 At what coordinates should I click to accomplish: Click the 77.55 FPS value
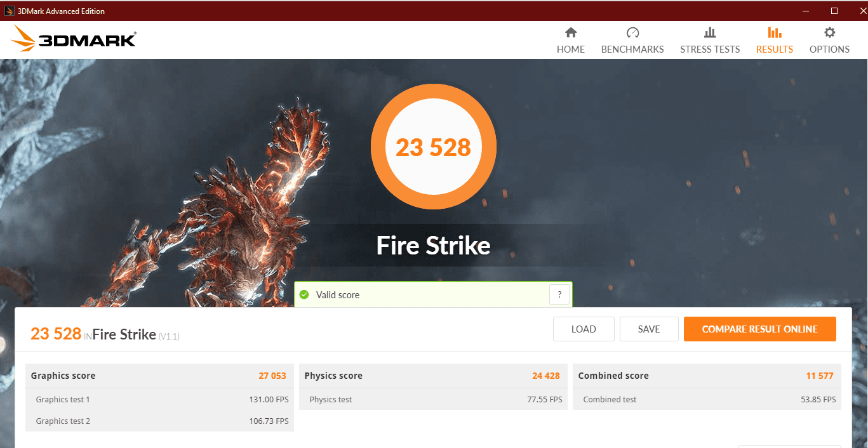(545, 400)
